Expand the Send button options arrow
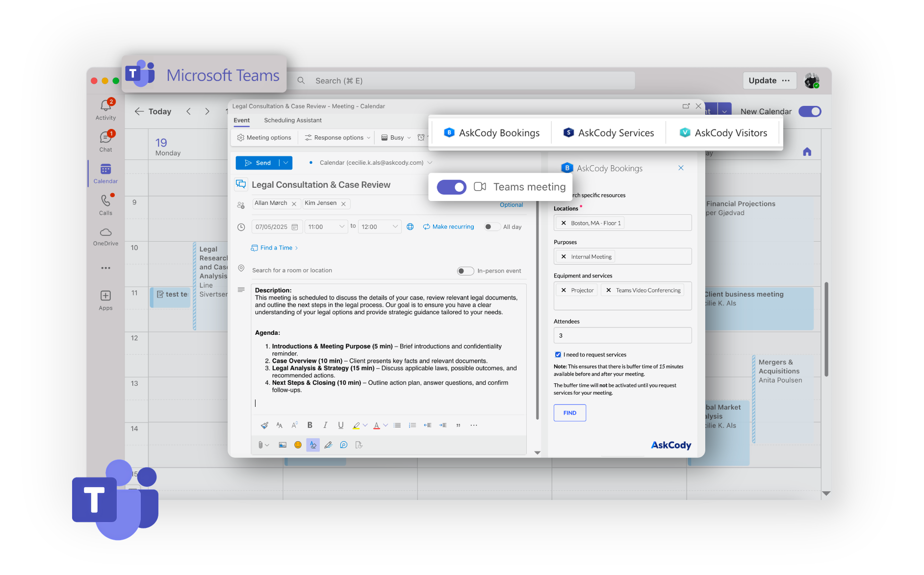Screen dimensions: 924x575 click(x=285, y=163)
